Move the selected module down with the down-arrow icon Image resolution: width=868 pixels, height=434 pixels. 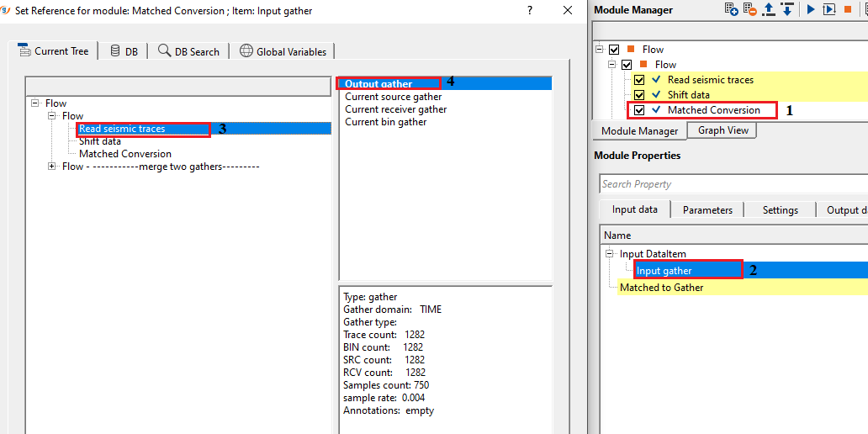click(x=787, y=9)
